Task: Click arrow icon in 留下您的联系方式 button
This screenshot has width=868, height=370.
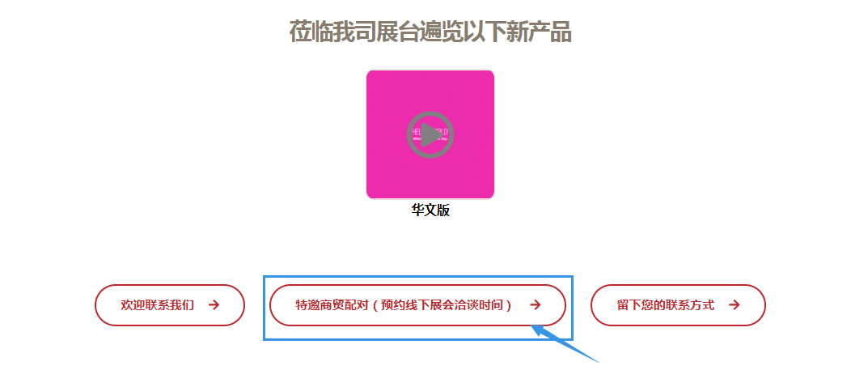Action: [x=735, y=304]
